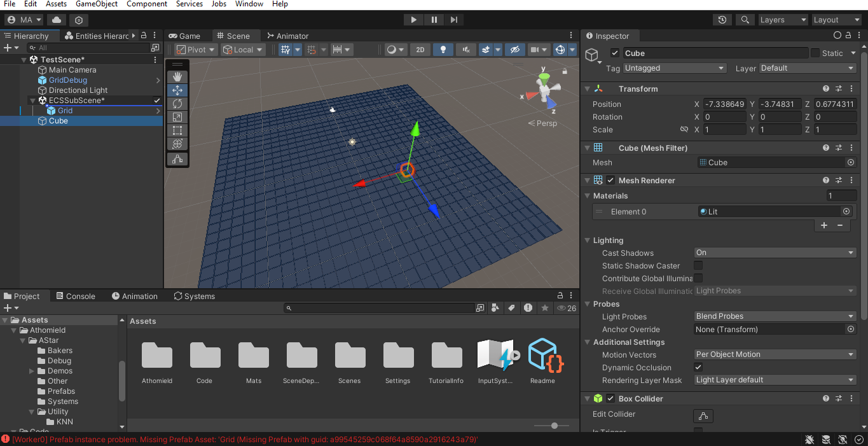Select Main Camera in the Hierarchy
This screenshot has width=868, height=446.
tap(72, 70)
